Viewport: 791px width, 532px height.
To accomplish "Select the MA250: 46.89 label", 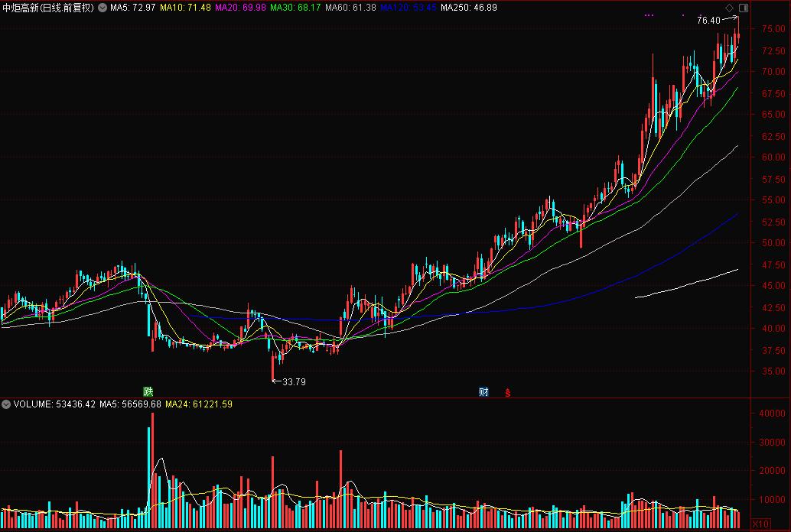I will (469, 8).
